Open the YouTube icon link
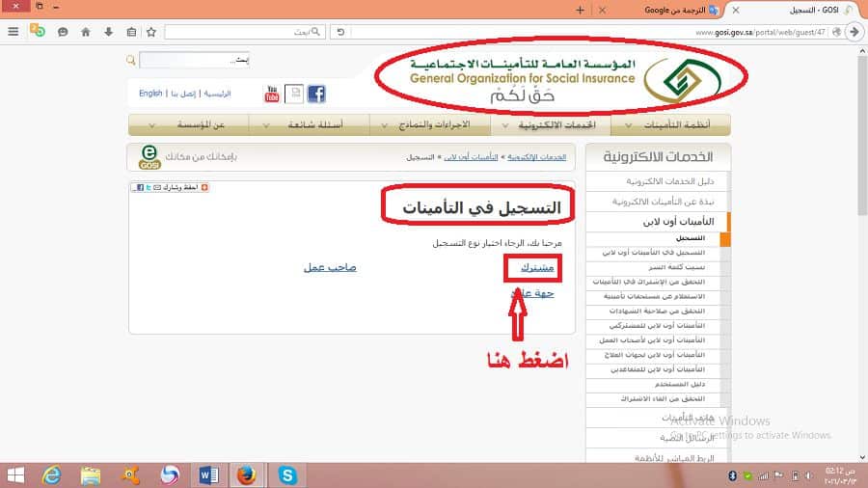The image size is (868, 488). pos(272,95)
